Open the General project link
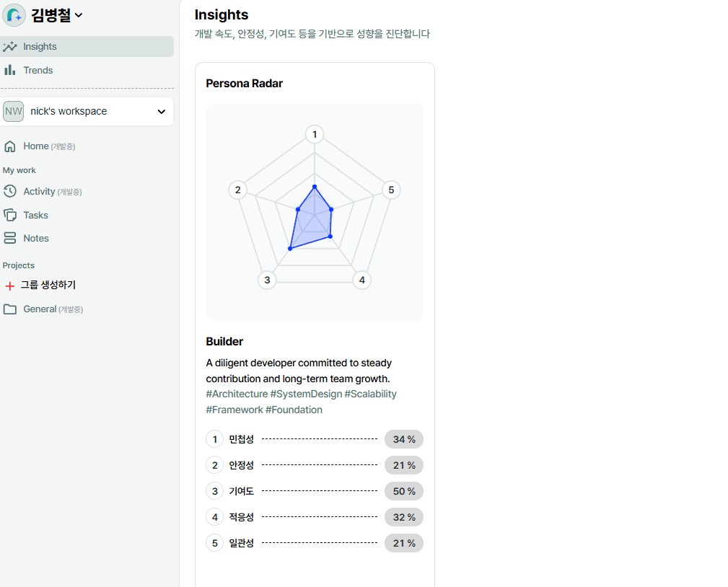 [x=40, y=309]
